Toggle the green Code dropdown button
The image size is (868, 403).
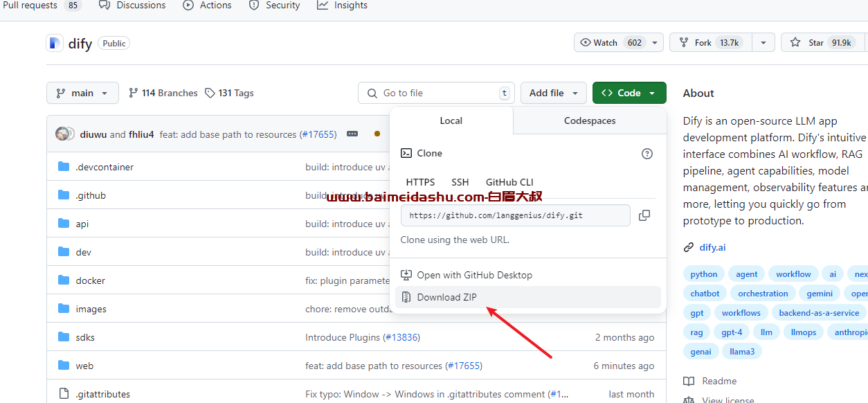coord(629,93)
